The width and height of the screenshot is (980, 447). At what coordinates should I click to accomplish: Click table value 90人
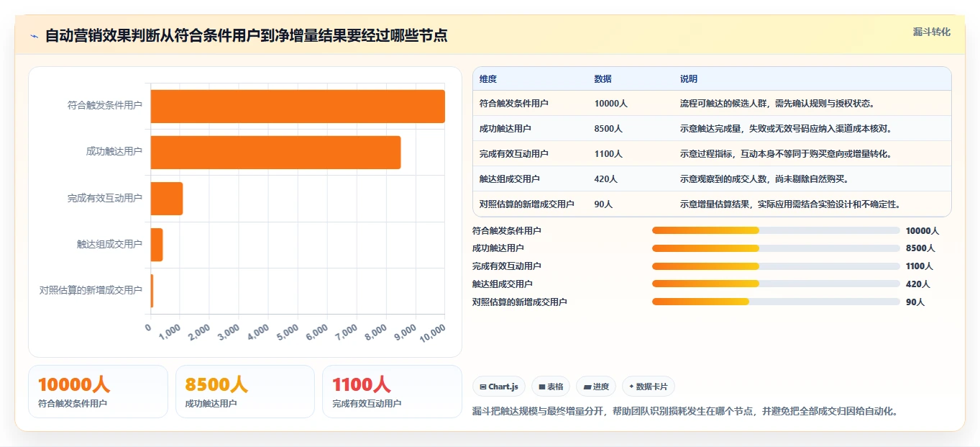[604, 204]
